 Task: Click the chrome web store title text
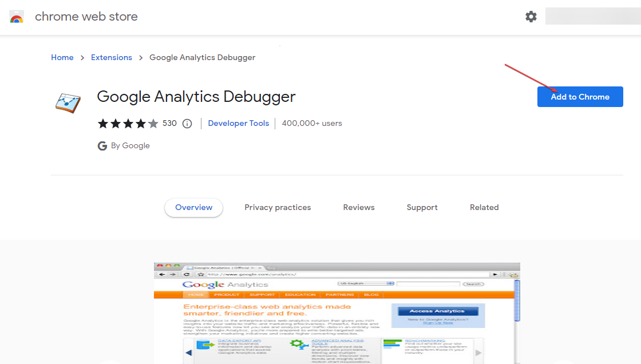[x=86, y=17]
